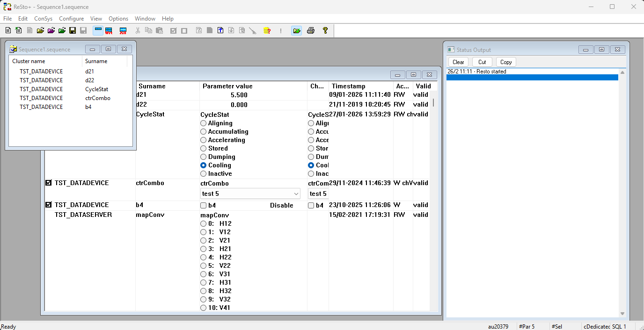Uncheck the checkbox beside TST_DATADEVICE ctrCombo row
This screenshot has width=644, height=330.
click(x=49, y=183)
